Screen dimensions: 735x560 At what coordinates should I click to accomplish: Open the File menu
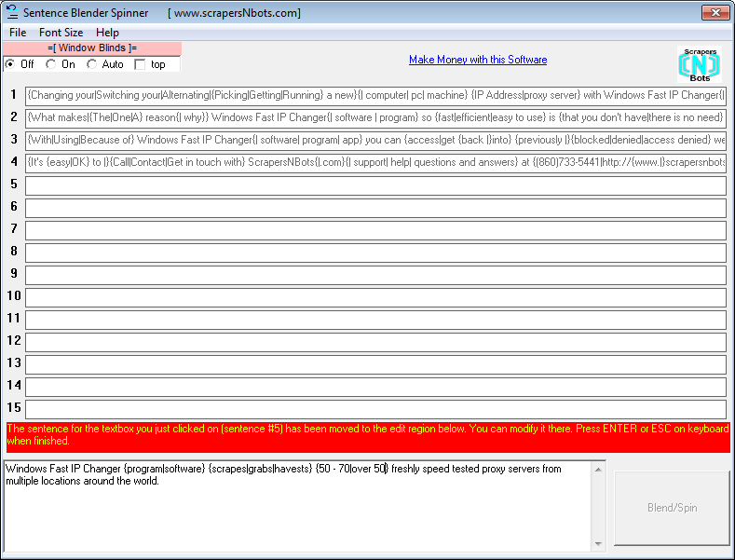18,33
